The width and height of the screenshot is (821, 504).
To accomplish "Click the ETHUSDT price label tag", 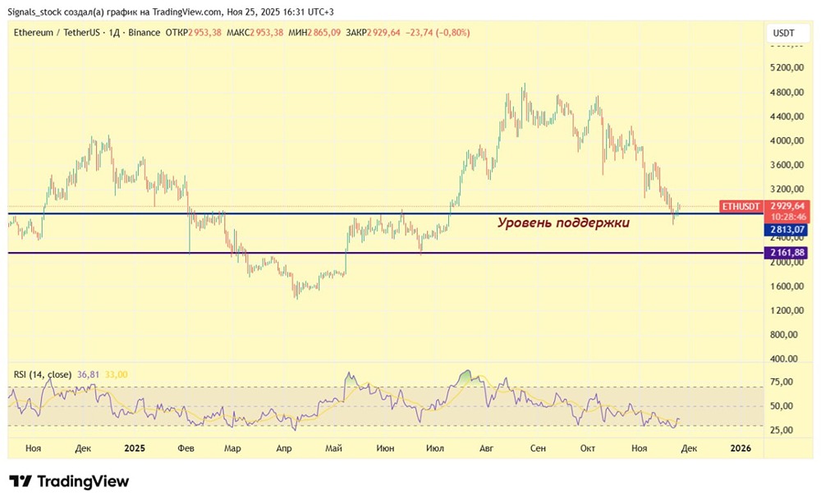I will click(741, 206).
